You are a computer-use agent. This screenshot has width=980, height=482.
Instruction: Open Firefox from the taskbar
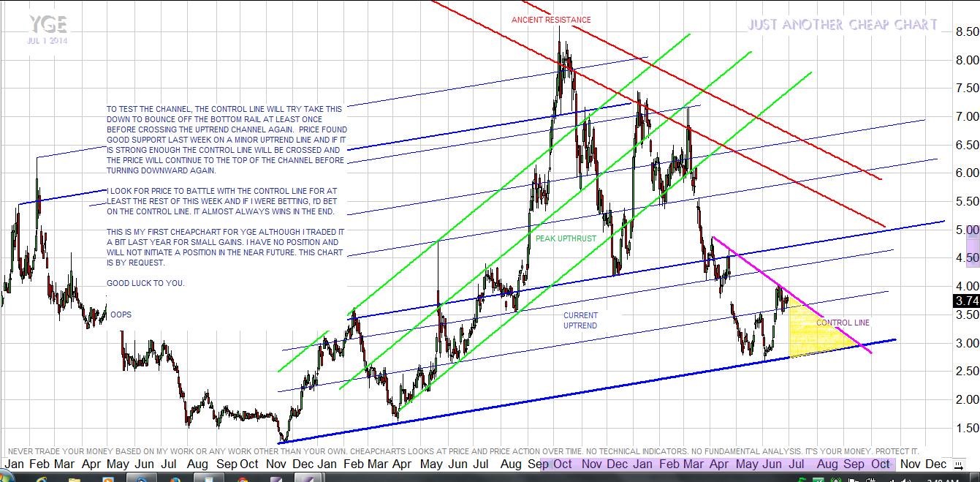(x=175, y=479)
